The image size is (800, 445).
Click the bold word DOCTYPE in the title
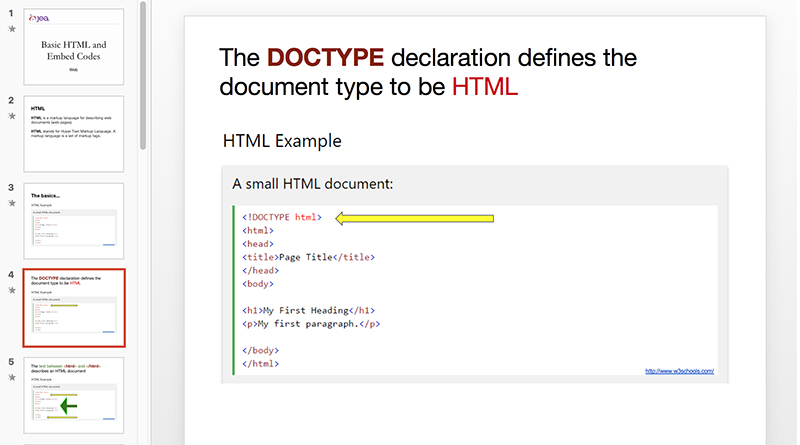[x=325, y=57]
